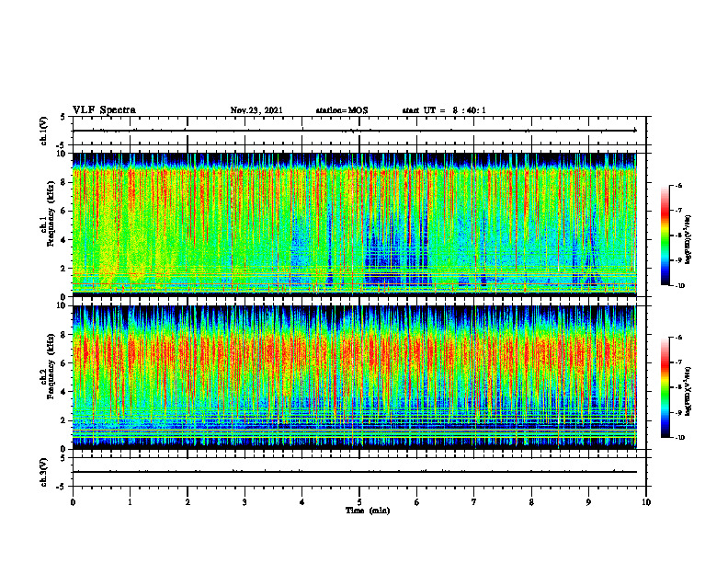Click the ch.3 voltage waveform trace panel
The image size is (728, 563).
point(359,472)
